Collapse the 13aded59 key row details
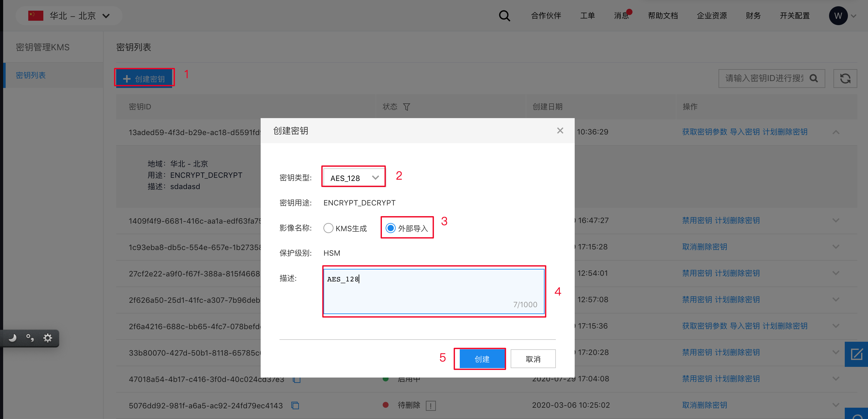The image size is (868, 419). pyautogui.click(x=836, y=132)
